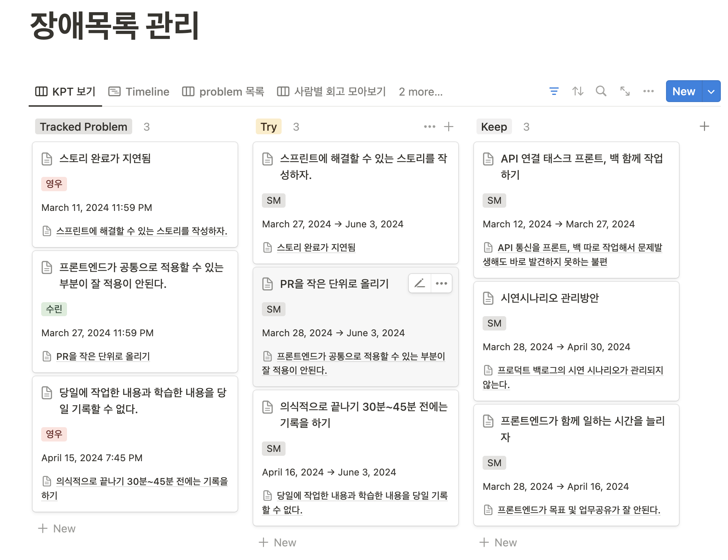
Task: Open the sort icon next to filter
Action: click(x=578, y=91)
